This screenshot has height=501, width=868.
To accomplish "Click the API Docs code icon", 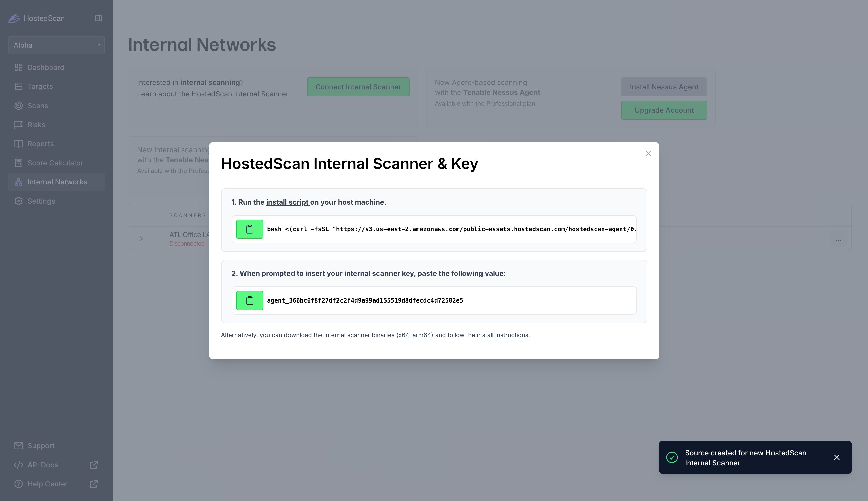I will tap(19, 465).
